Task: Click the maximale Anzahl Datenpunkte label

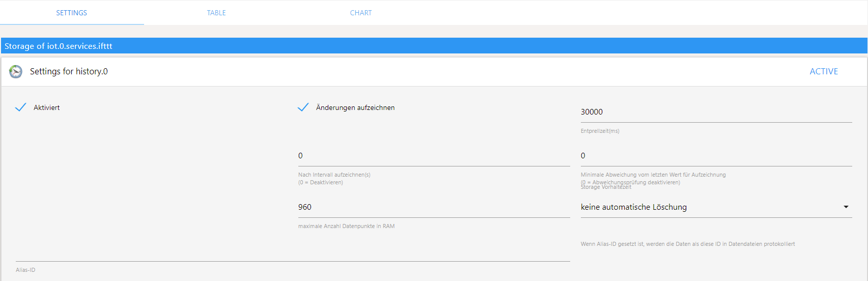Action: 346,226
